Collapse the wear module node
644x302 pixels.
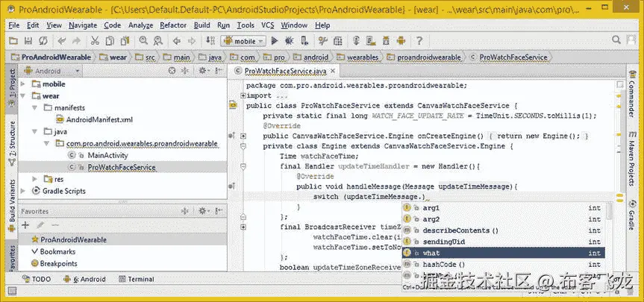[23, 95]
